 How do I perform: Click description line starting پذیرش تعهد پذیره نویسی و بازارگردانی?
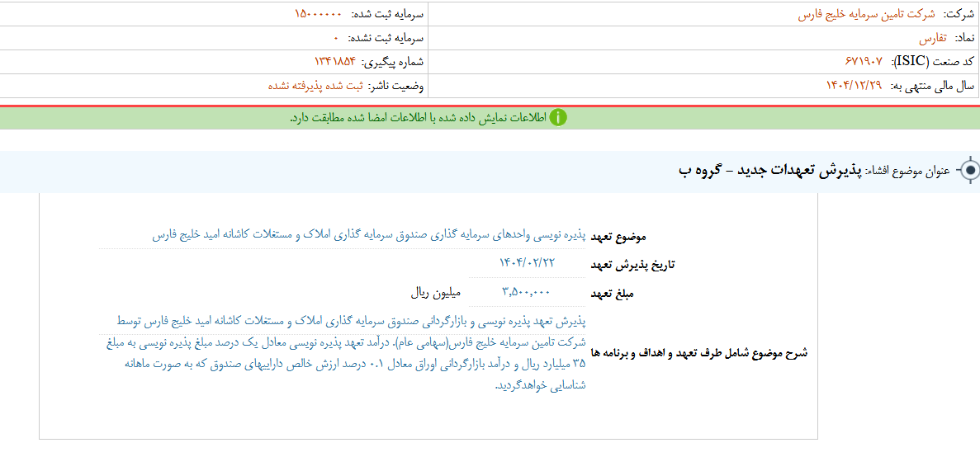(x=352, y=321)
